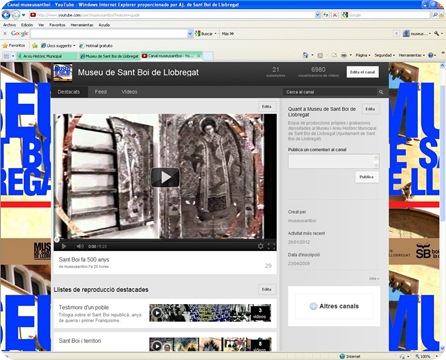Open the recent pages dropdown arrow
Viewport: 446px width, 360px height.
(23, 15)
